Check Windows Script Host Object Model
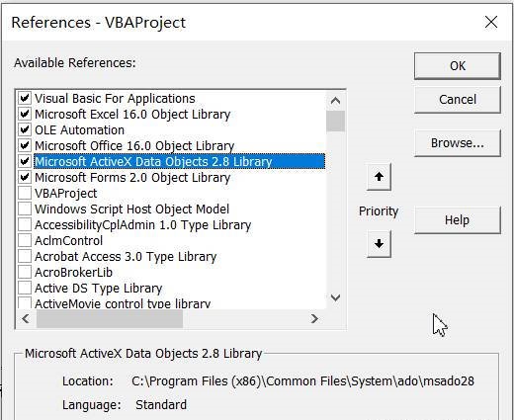 pos(25,209)
